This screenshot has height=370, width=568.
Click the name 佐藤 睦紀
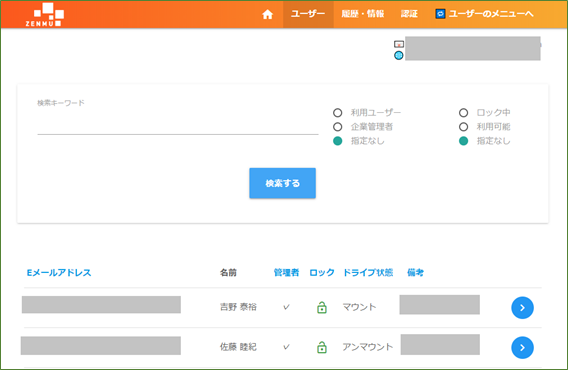[x=238, y=347]
